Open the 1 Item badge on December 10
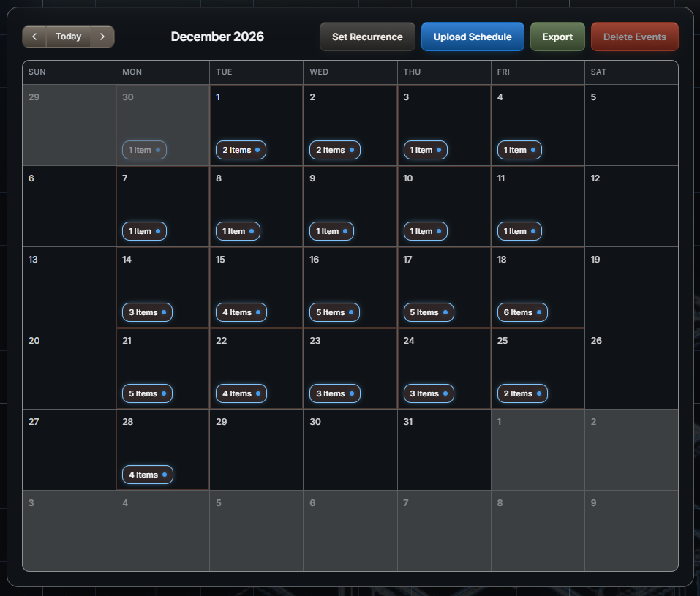700x596 pixels. tap(426, 231)
